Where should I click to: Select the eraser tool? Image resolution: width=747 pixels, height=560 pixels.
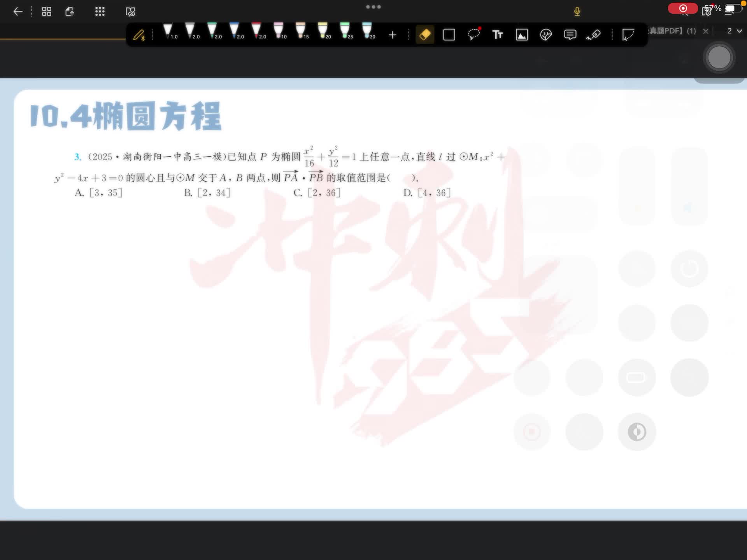point(425,35)
